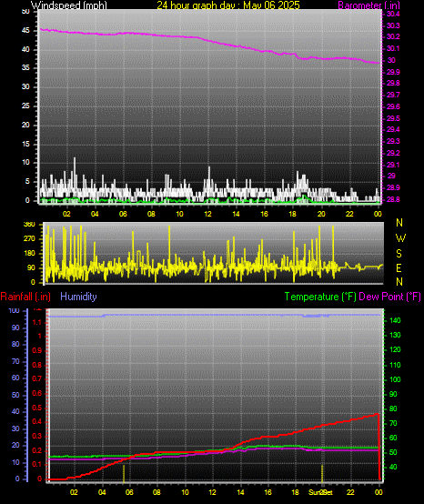Click the 360 tick on wind direction axis
This screenshot has height=504, width=424.
click(29, 225)
